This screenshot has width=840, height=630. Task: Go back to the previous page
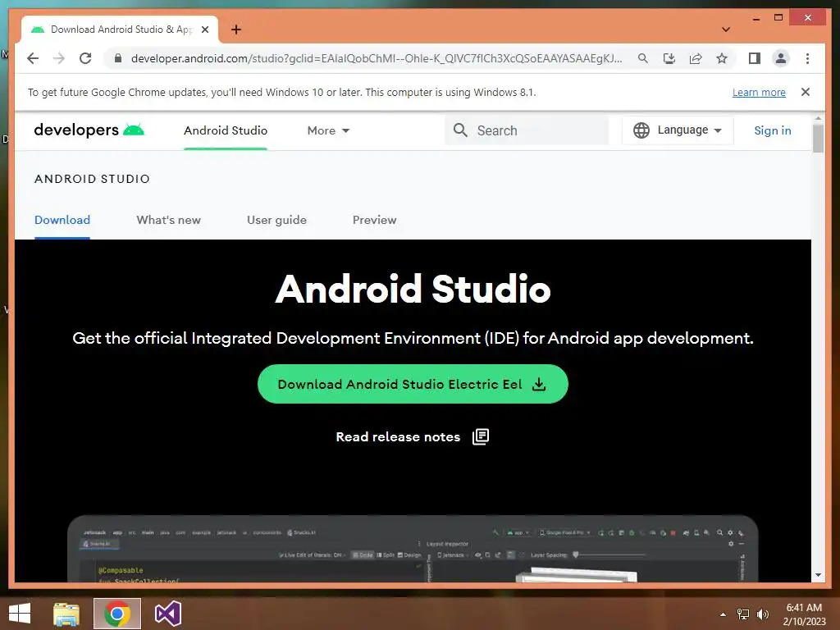[33, 58]
